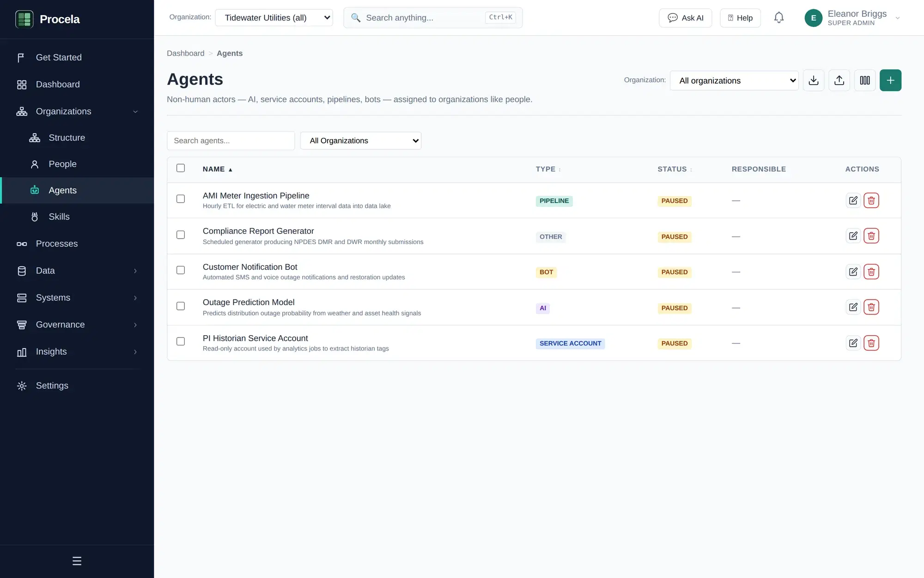Open the All organizations page-header dropdown

pos(734,80)
